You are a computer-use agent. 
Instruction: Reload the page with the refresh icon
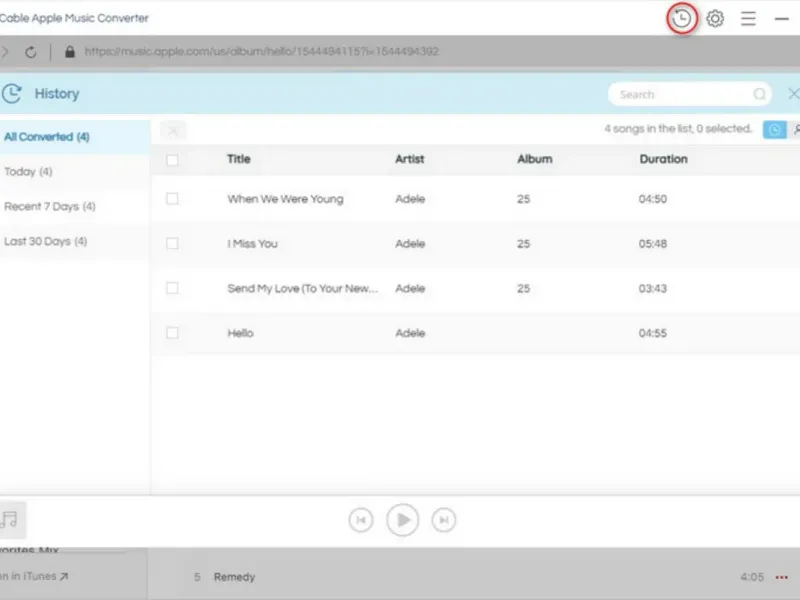[31, 52]
